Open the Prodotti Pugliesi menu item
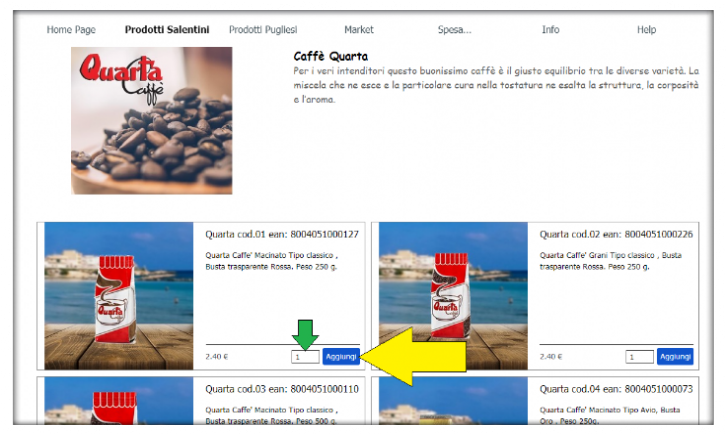 click(263, 30)
